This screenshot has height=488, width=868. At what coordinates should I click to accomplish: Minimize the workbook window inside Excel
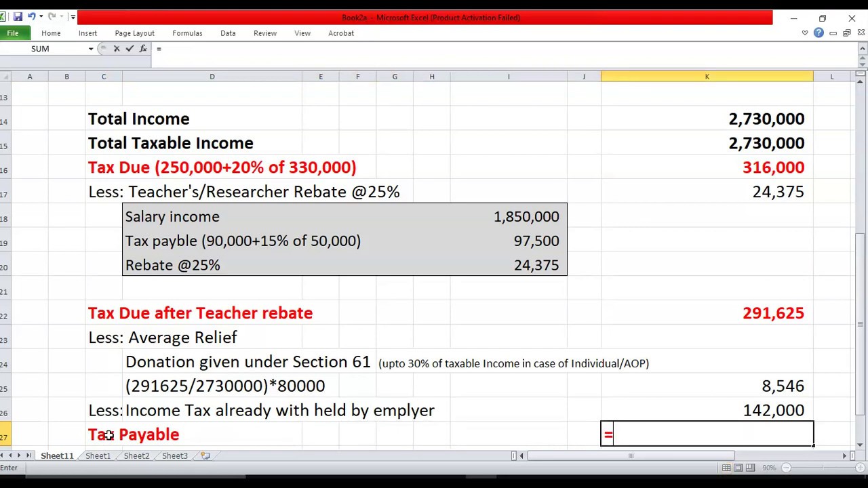(833, 33)
